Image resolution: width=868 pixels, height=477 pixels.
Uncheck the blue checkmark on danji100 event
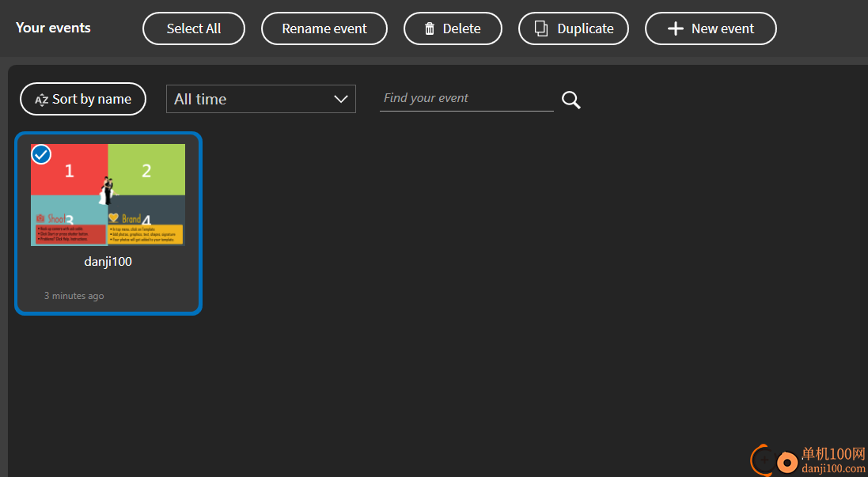[x=41, y=155]
